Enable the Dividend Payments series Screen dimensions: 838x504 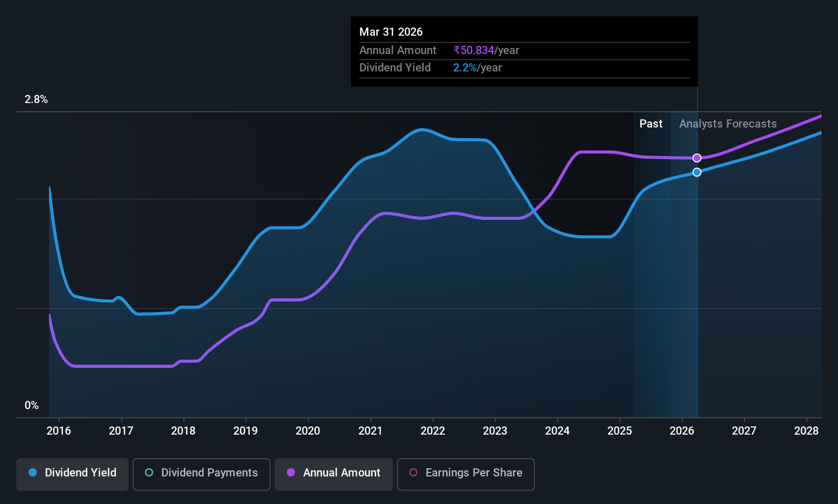pyautogui.click(x=202, y=474)
